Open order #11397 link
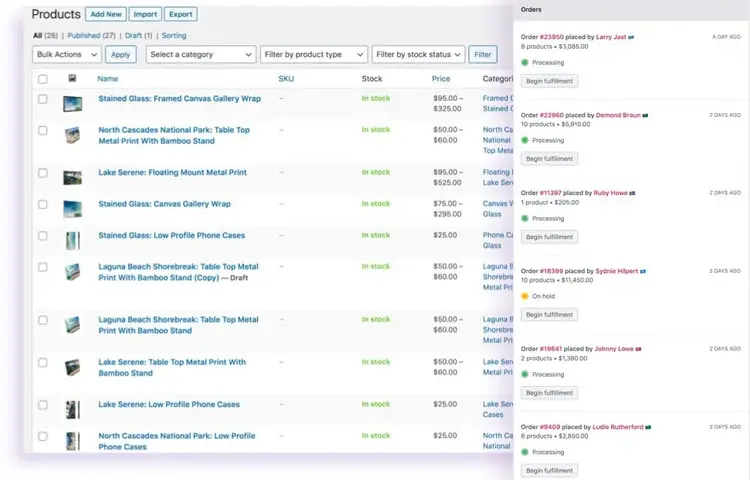Screen dimensions: 750x480 point(550,193)
